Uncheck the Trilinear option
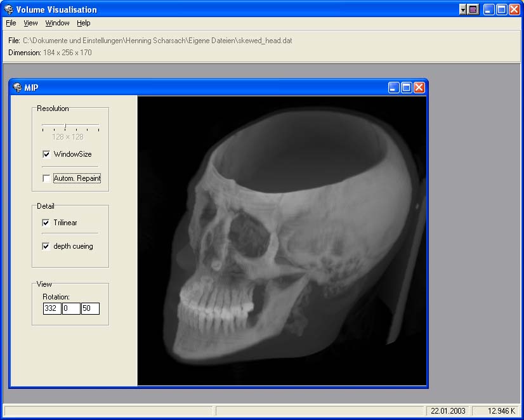 pos(46,223)
